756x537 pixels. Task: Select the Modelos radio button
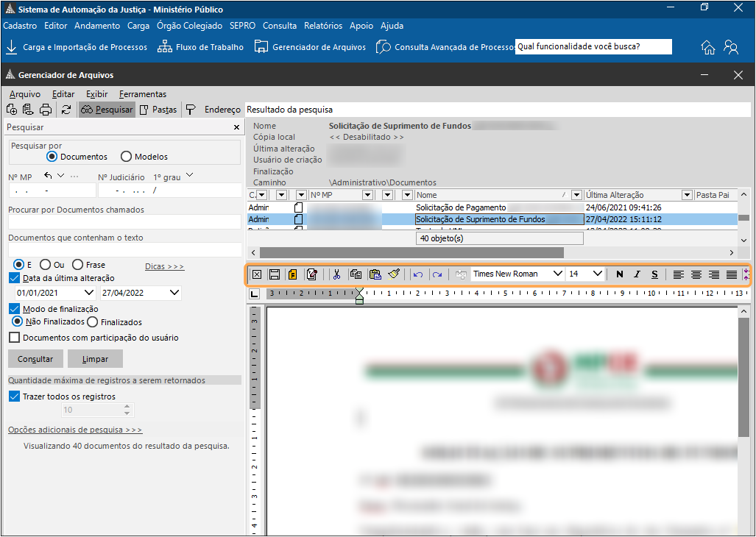[127, 157]
